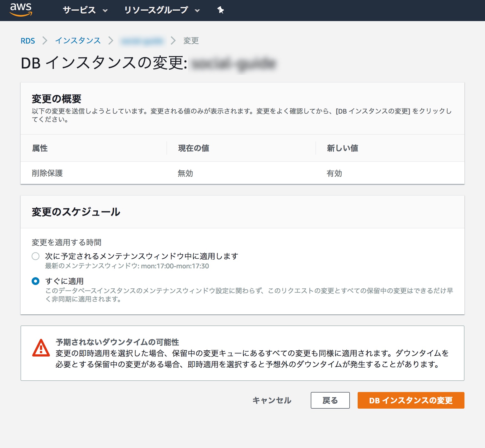Click the orange DB インスタンスの変更 button
The width and height of the screenshot is (485, 448).
click(411, 401)
